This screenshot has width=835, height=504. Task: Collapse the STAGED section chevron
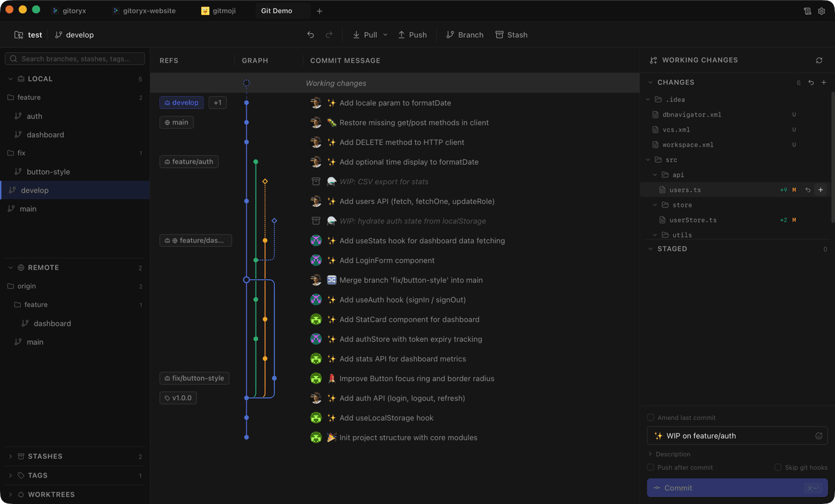[x=651, y=249]
